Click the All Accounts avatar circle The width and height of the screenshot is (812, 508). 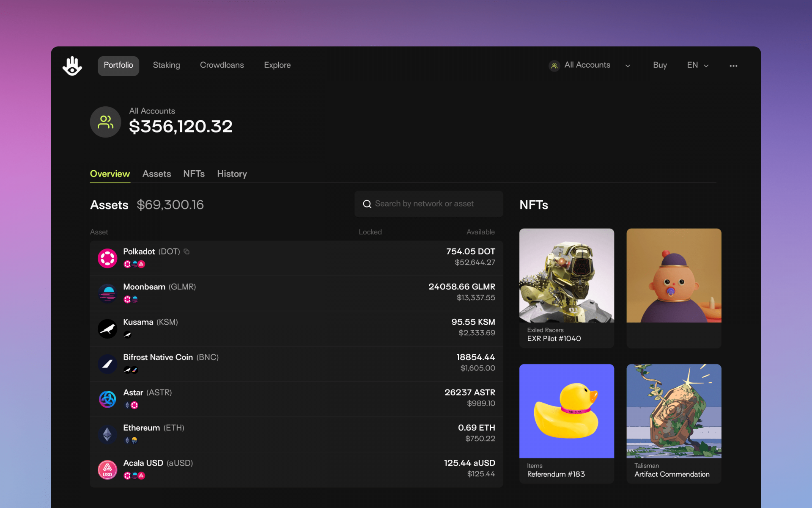tap(105, 122)
